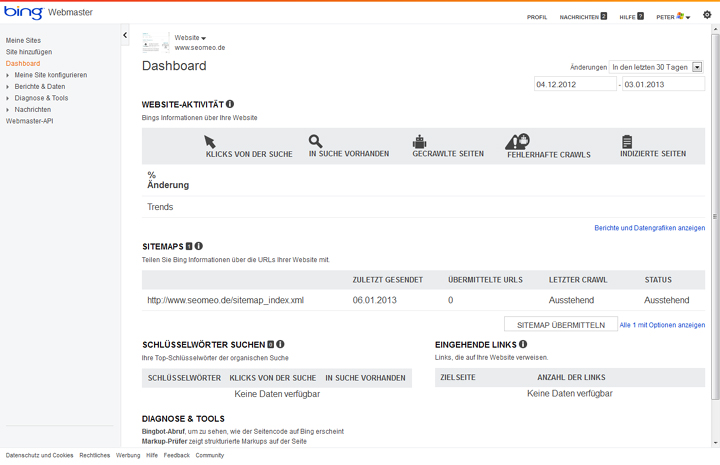Click the scrollbar down arrow
This screenshot has height=465, width=720.
coord(715,443)
